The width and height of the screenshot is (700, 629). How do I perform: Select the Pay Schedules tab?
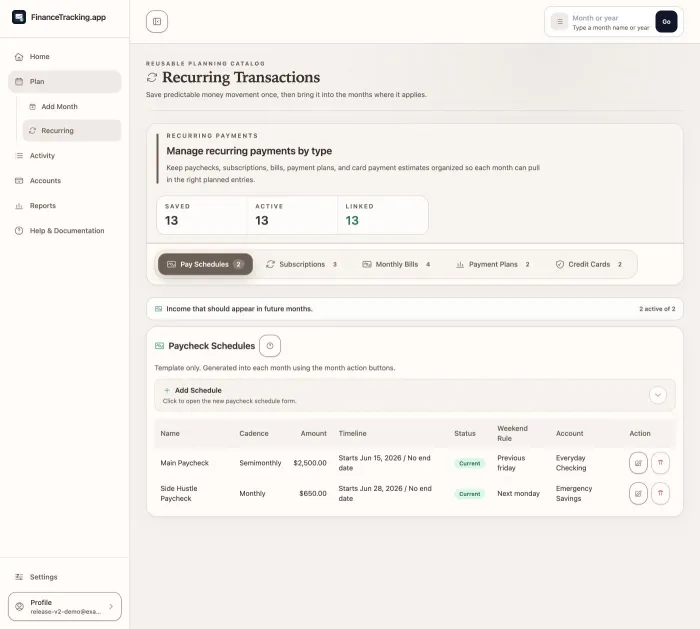tap(205, 264)
